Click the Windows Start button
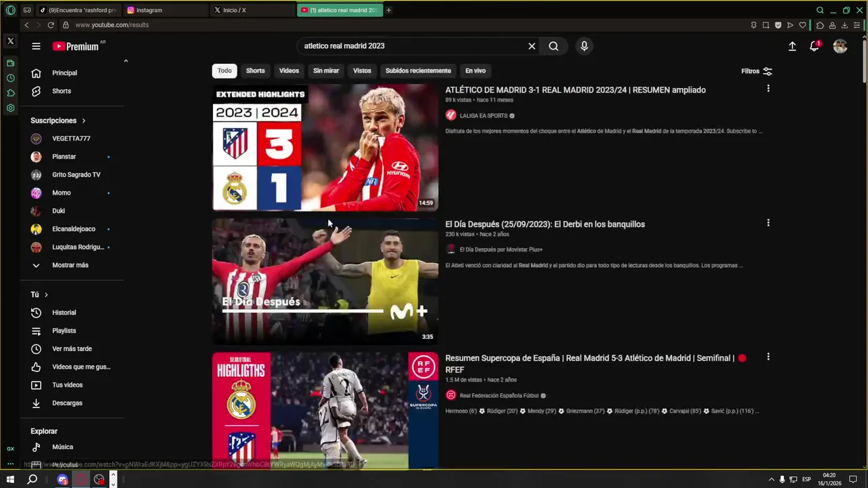The height and width of the screenshot is (488, 868). pyautogui.click(x=10, y=479)
